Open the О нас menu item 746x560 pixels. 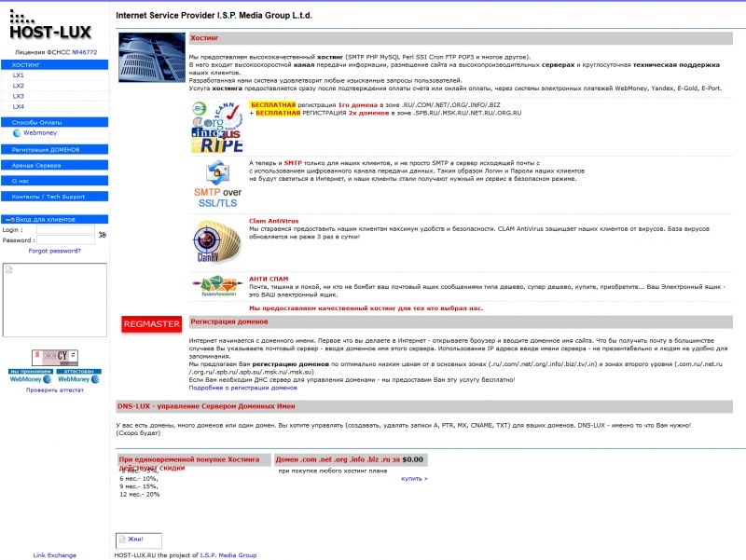point(55,181)
